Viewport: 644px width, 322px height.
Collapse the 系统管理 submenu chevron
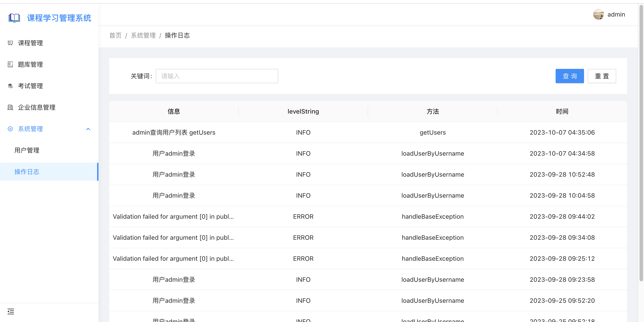click(x=88, y=129)
